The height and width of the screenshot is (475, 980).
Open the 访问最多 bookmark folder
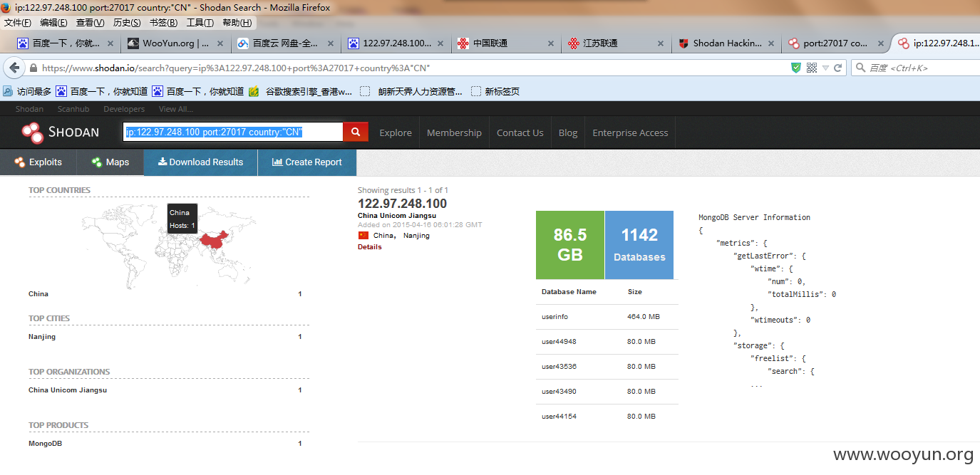27,91
